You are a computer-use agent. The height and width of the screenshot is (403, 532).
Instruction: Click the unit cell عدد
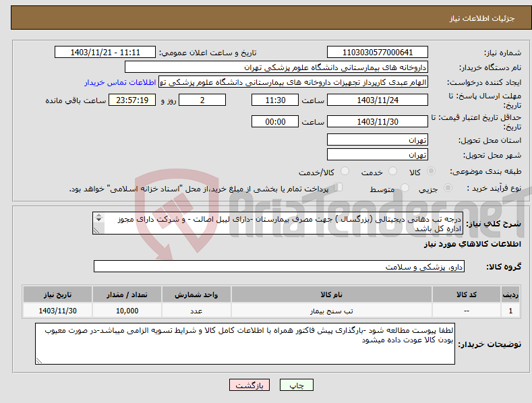click(196, 311)
